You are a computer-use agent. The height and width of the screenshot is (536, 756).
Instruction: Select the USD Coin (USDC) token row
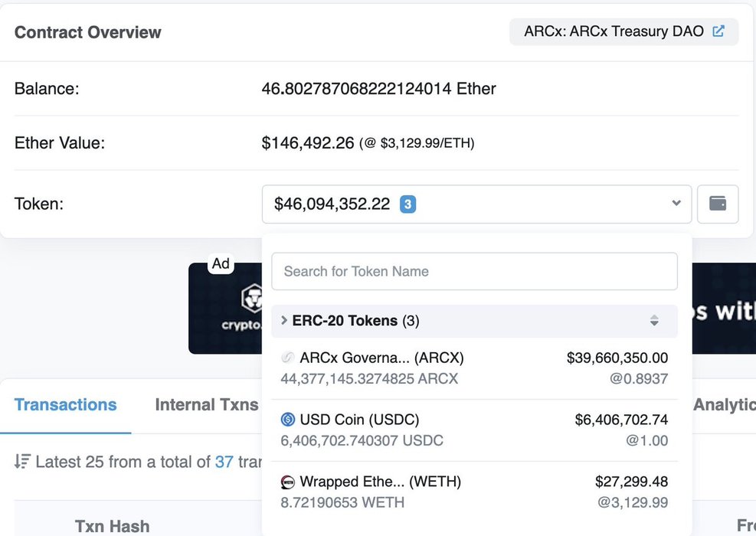[x=475, y=430]
